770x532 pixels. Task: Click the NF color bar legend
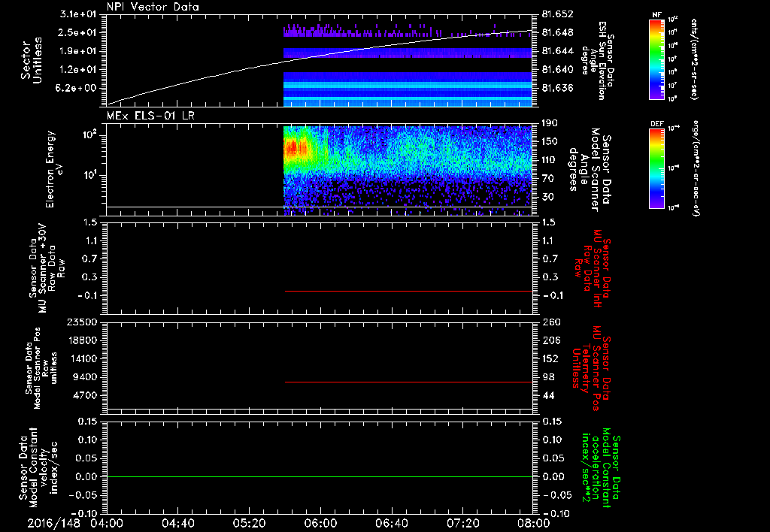656,59
